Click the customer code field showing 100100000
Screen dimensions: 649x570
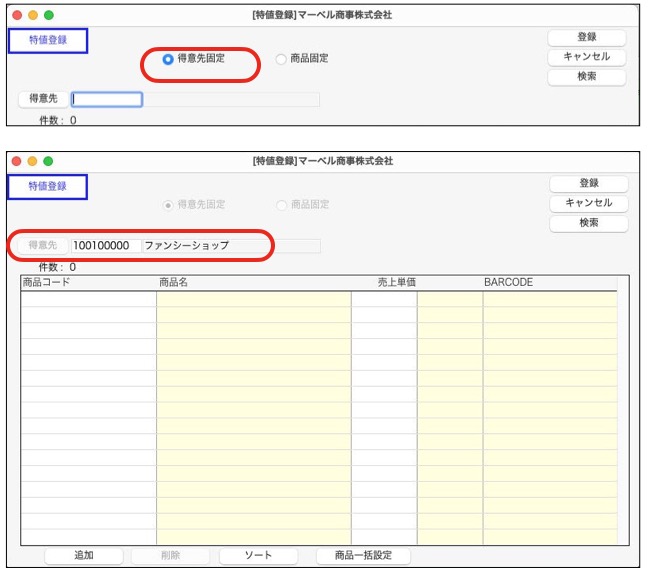coord(105,245)
